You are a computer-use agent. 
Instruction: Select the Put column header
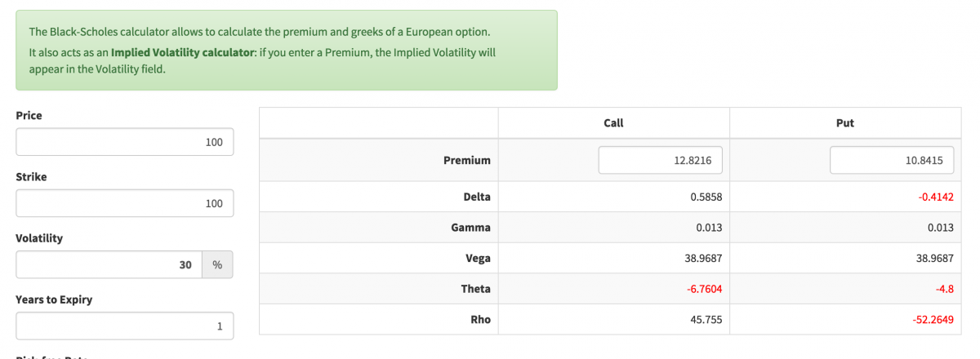pos(845,123)
